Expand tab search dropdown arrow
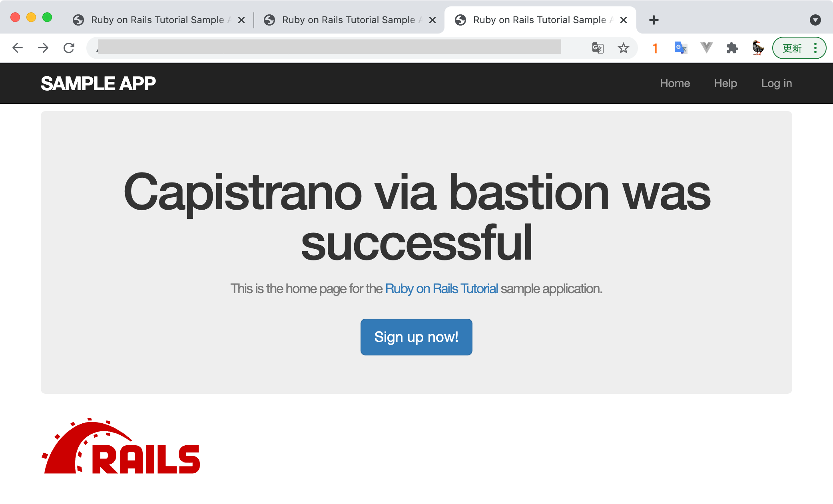This screenshot has width=833, height=504. pos(815,20)
